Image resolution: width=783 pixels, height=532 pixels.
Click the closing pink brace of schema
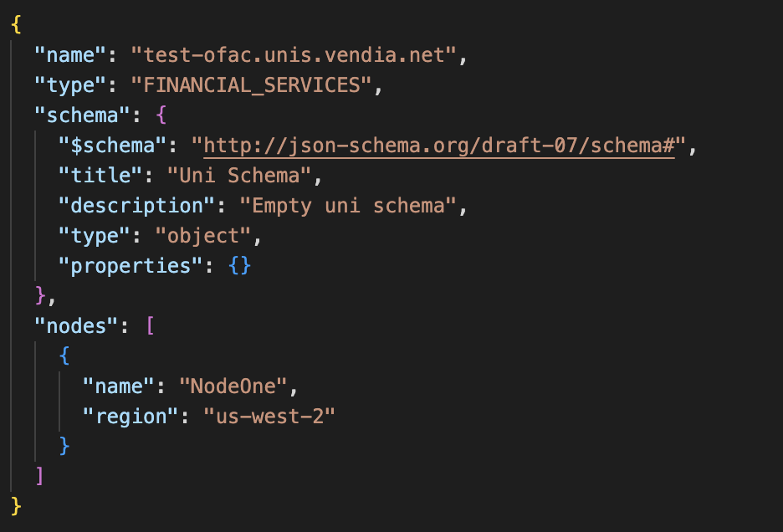(x=40, y=296)
